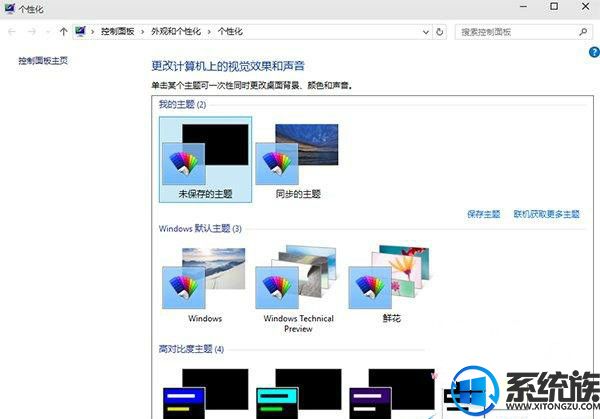Screen dimensions: 600x419
Task: Select the purple high contrast theme
Action: click(x=392, y=394)
